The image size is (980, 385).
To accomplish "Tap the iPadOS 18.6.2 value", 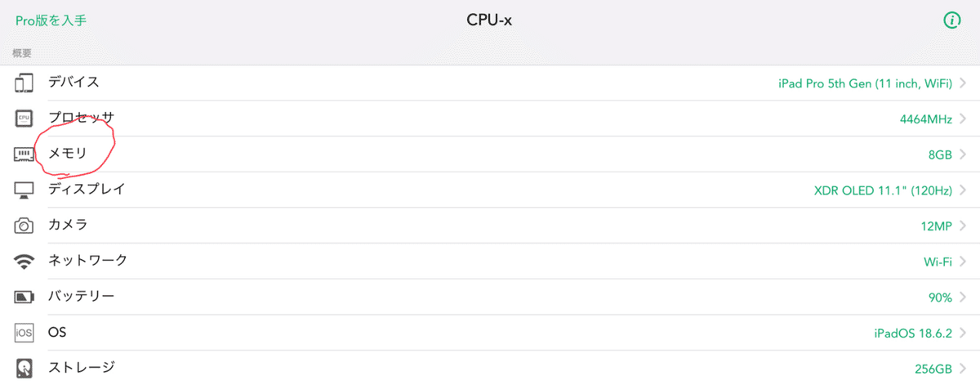I will (913, 334).
